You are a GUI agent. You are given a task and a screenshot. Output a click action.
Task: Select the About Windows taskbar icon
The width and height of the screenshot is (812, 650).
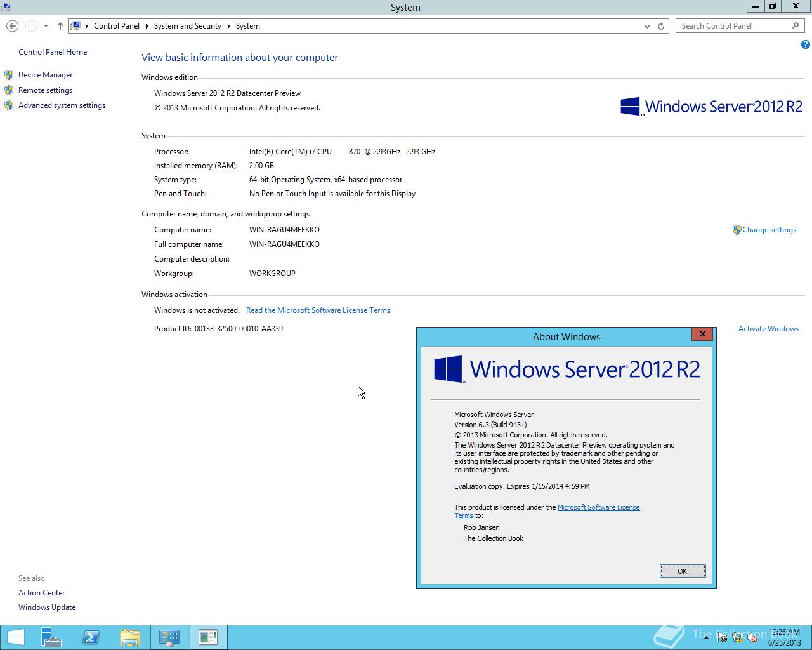pyautogui.click(x=208, y=637)
